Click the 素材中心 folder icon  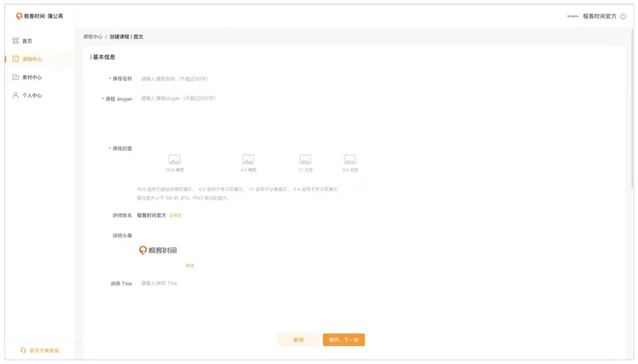[x=15, y=78]
